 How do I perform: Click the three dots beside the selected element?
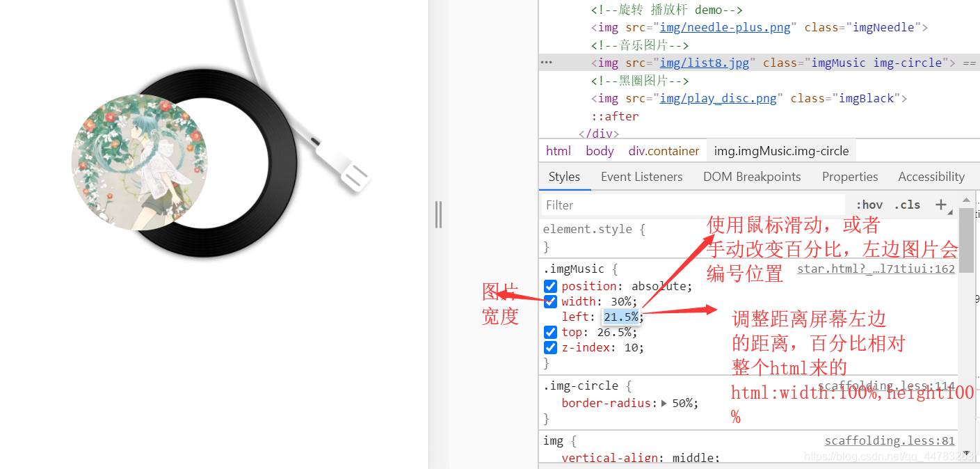click(547, 63)
